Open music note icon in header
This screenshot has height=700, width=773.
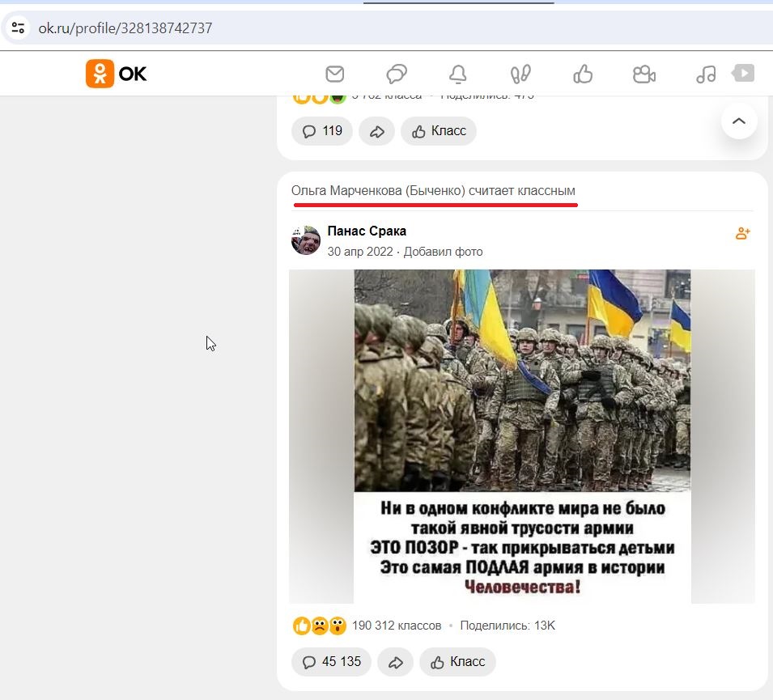(x=706, y=74)
